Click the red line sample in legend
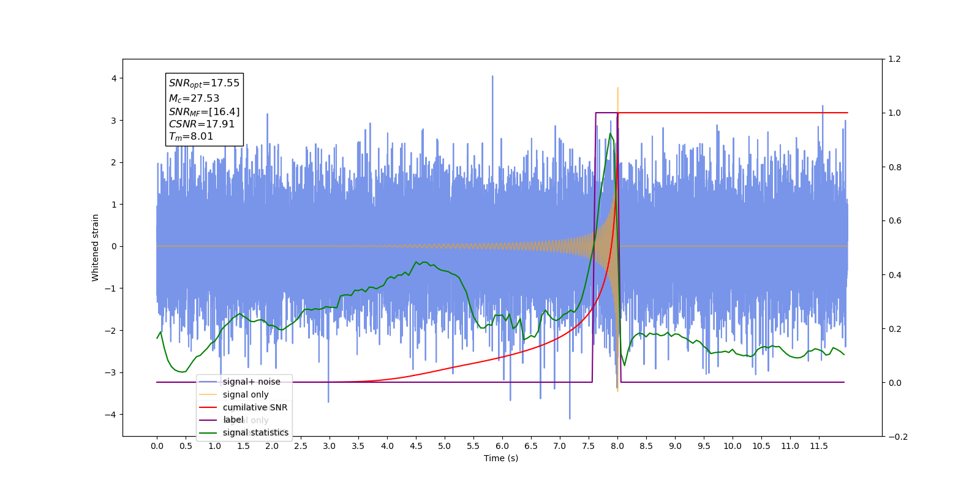 click(208, 407)
